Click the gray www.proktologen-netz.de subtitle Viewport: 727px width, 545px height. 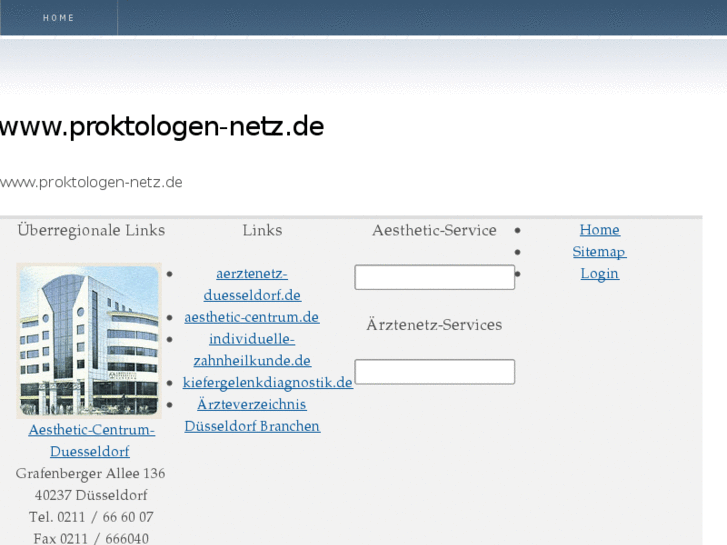[91, 182]
